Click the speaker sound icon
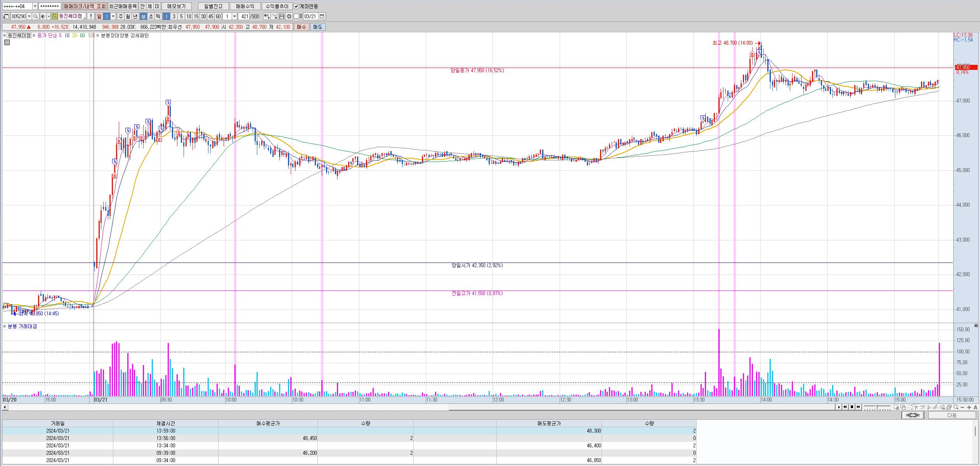The image size is (980, 466). pos(43,16)
